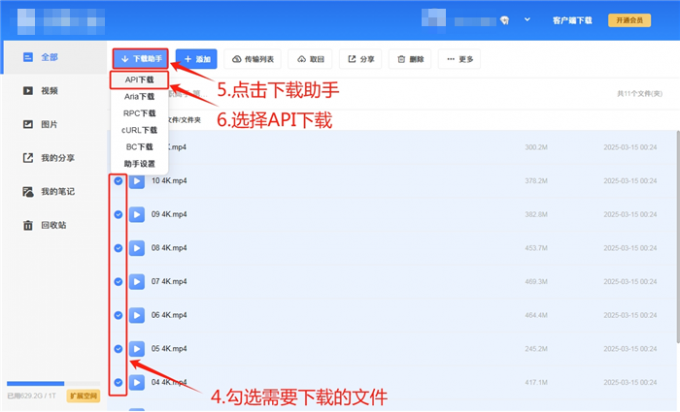This screenshot has height=412, width=680.
Task: Click the video play icon beside 视频
Action: (28, 91)
